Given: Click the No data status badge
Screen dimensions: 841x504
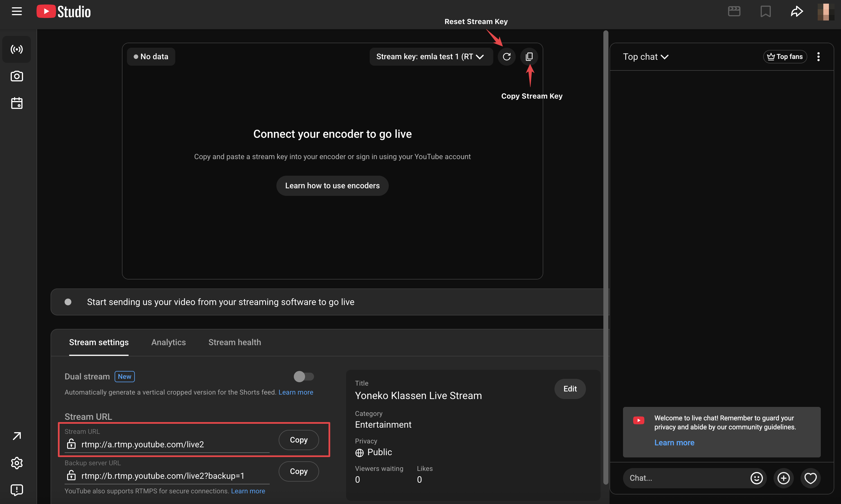Looking at the screenshot, I should click(x=151, y=56).
